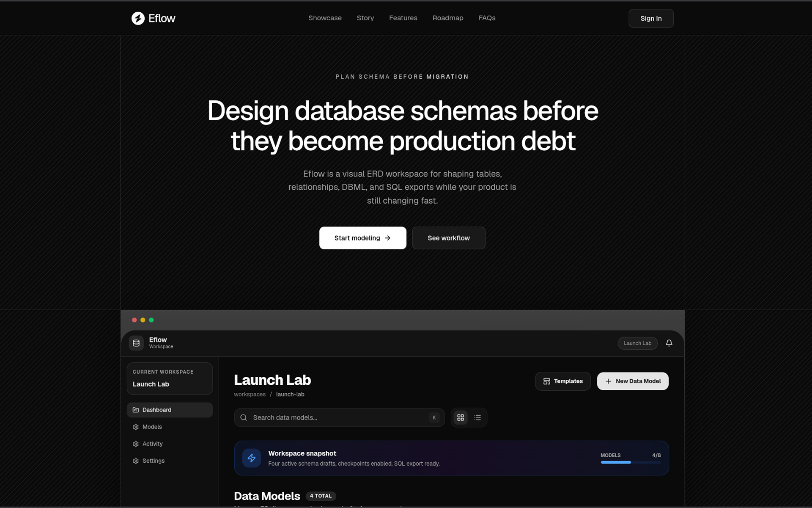The image size is (812, 508).
Task: Switch to list view
Action: click(x=477, y=417)
